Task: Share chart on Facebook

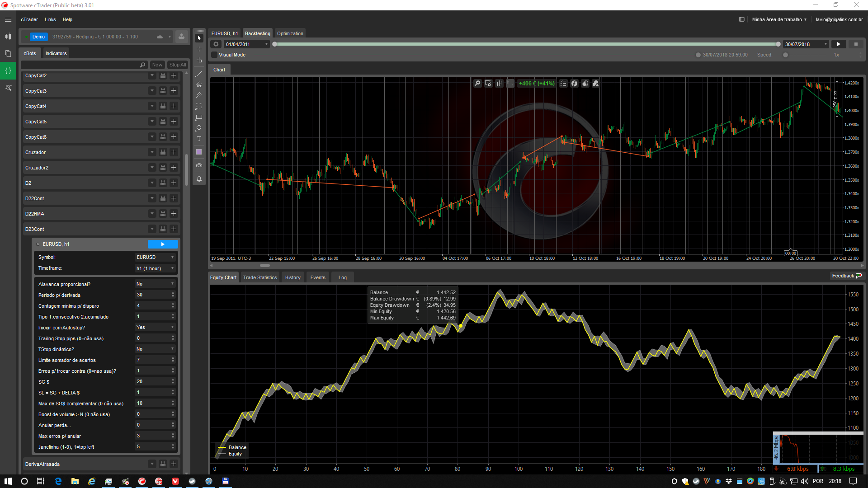Action: [574, 83]
